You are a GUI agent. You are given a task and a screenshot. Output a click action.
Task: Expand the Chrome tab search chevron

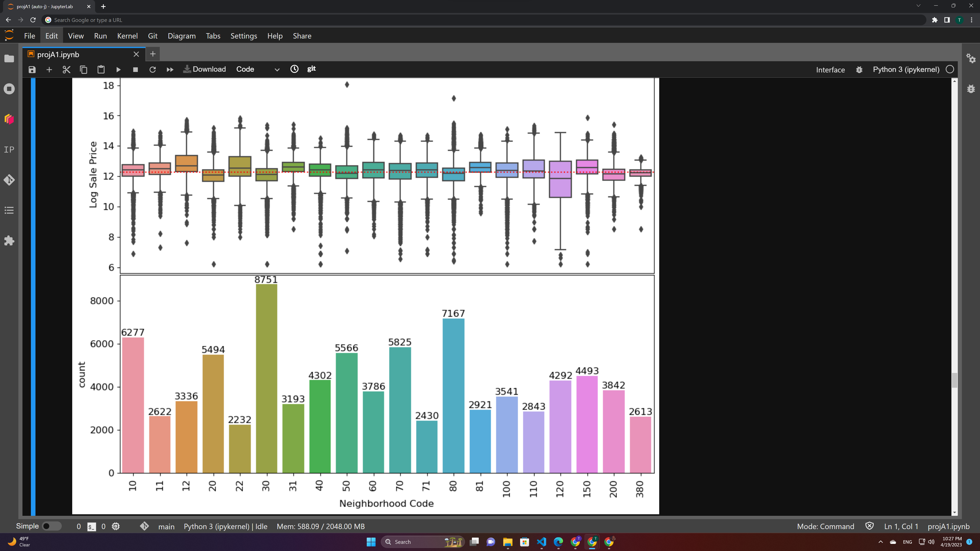918,6
